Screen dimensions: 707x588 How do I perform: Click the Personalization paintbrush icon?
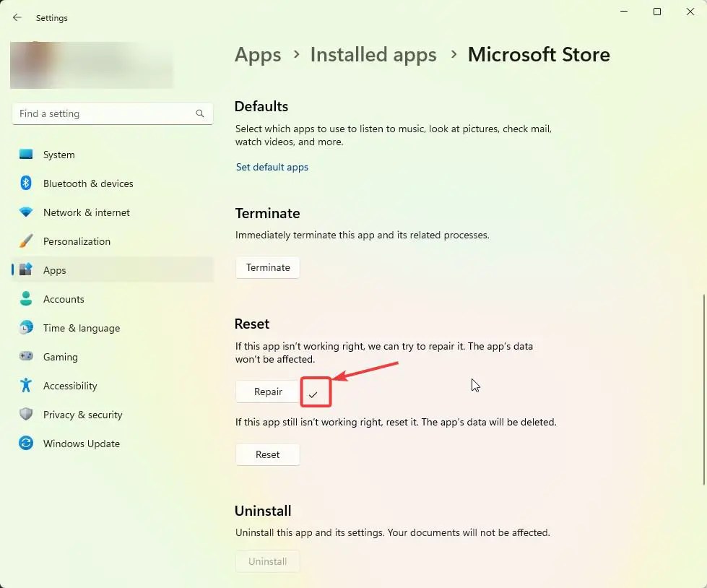tap(26, 241)
